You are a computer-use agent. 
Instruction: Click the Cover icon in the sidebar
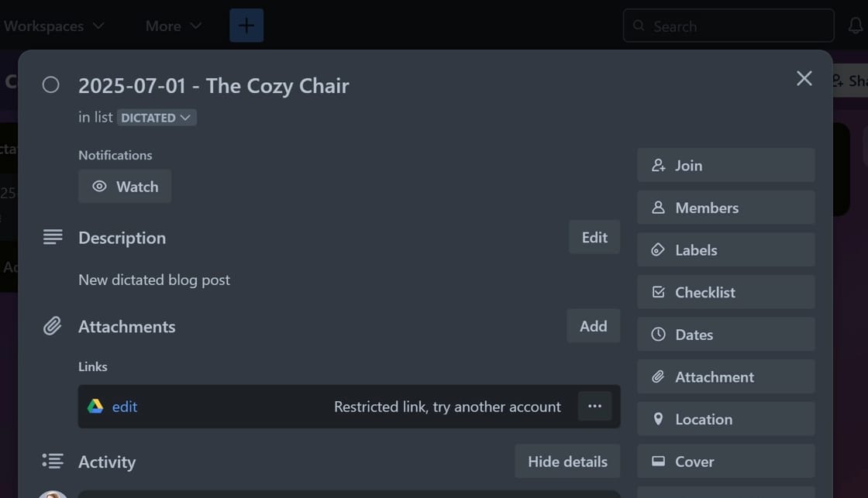660,462
